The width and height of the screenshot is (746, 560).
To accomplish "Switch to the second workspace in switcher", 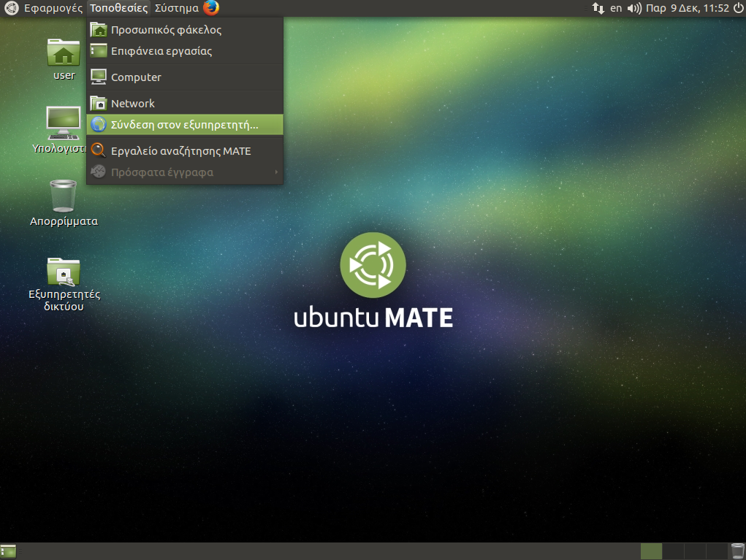I will coord(673,551).
